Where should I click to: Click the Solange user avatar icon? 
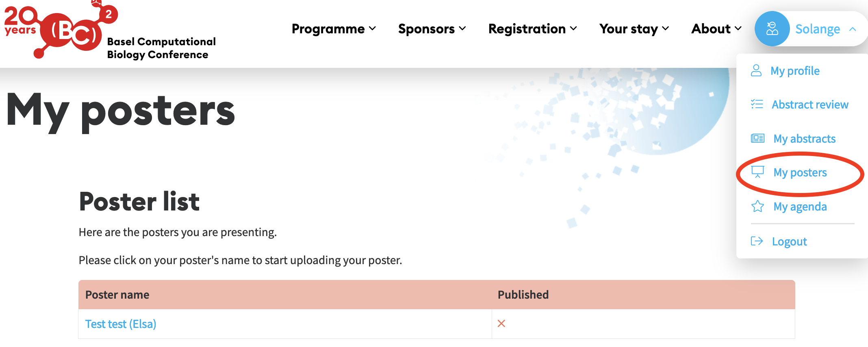[x=772, y=29]
